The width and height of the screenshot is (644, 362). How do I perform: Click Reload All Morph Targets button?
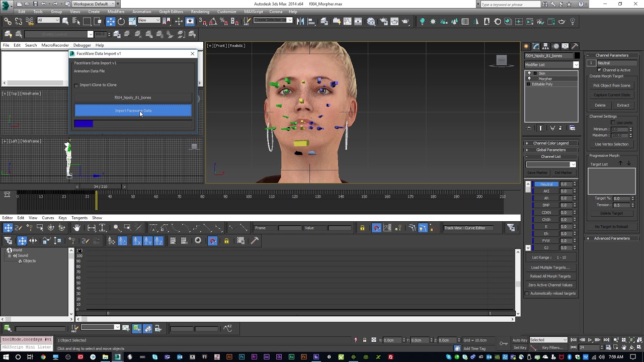click(550, 276)
